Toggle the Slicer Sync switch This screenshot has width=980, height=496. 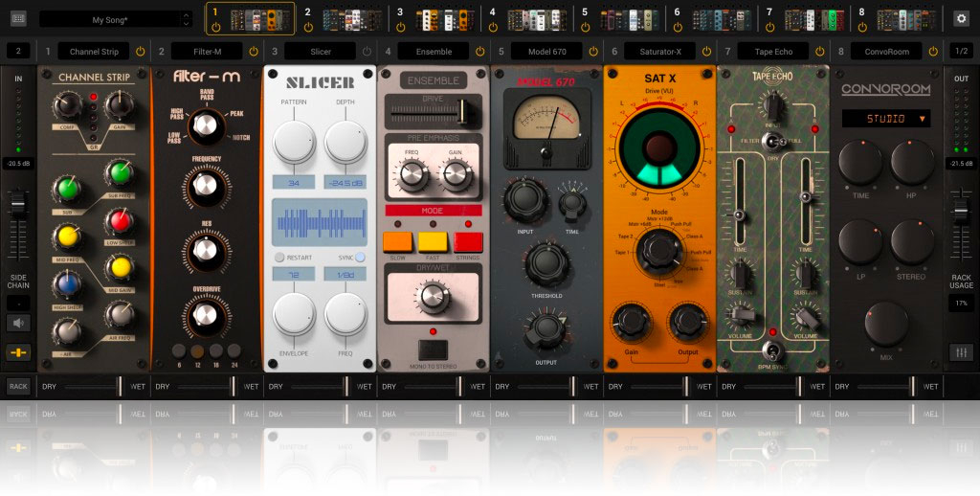(x=360, y=258)
